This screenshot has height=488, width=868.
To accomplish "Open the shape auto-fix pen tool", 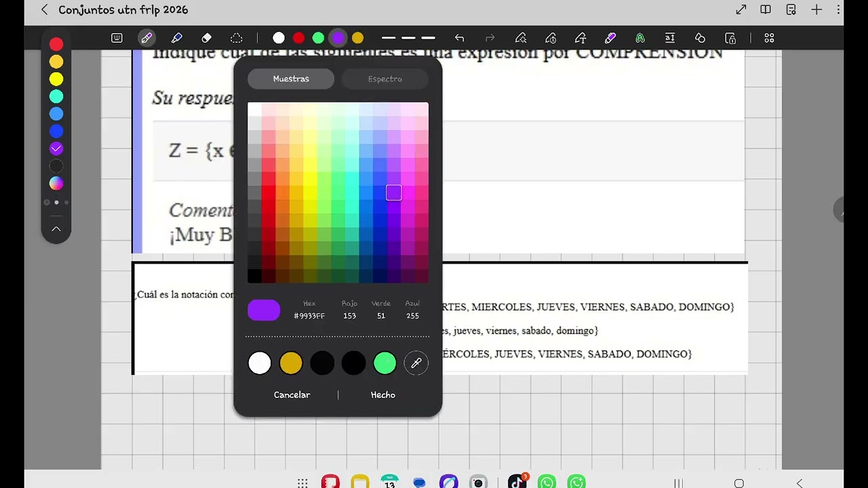I will coord(521,38).
